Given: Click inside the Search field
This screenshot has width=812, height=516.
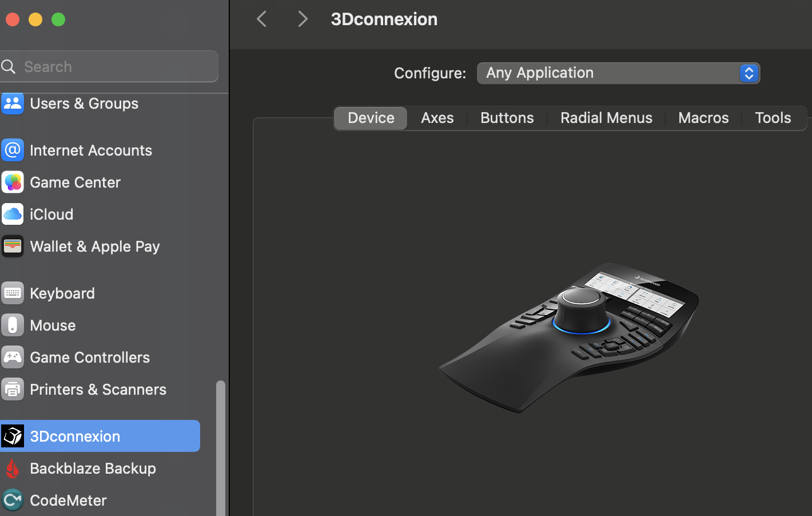Looking at the screenshot, I should point(109,66).
